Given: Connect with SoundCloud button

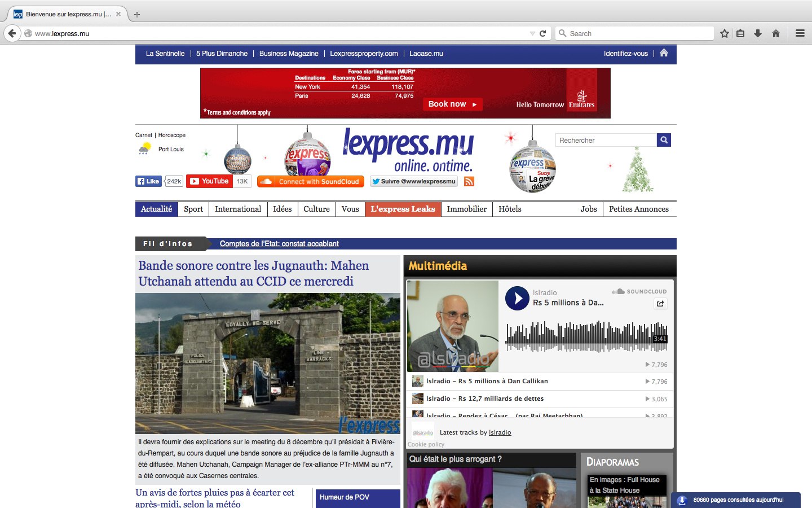Looking at the screenshot, I should click(x=311, y=181).
